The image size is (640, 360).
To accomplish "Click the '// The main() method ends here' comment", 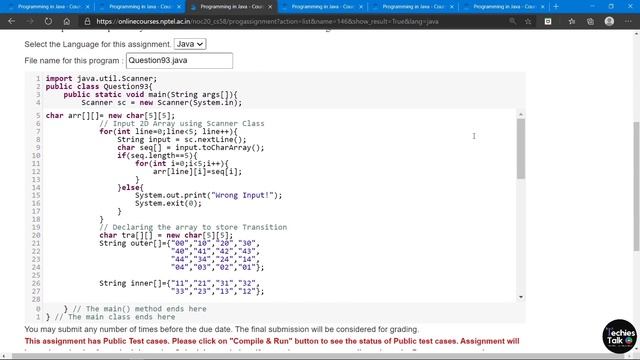I will pos(140,309).
